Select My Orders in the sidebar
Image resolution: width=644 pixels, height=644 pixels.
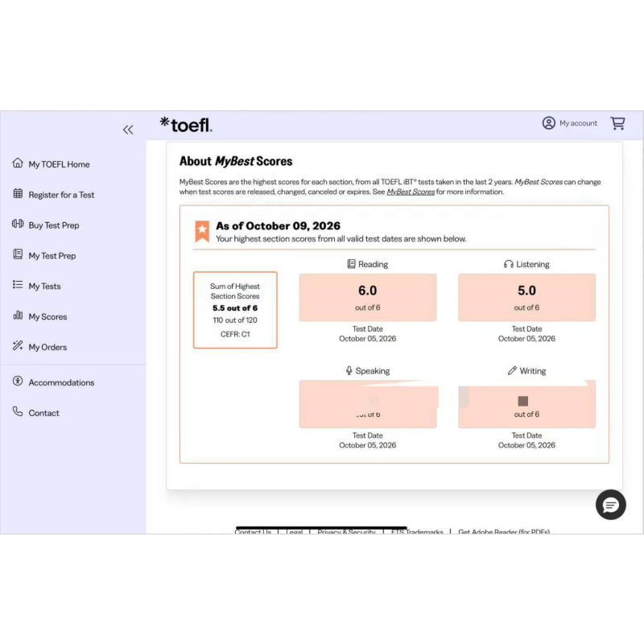pos(47,347)
